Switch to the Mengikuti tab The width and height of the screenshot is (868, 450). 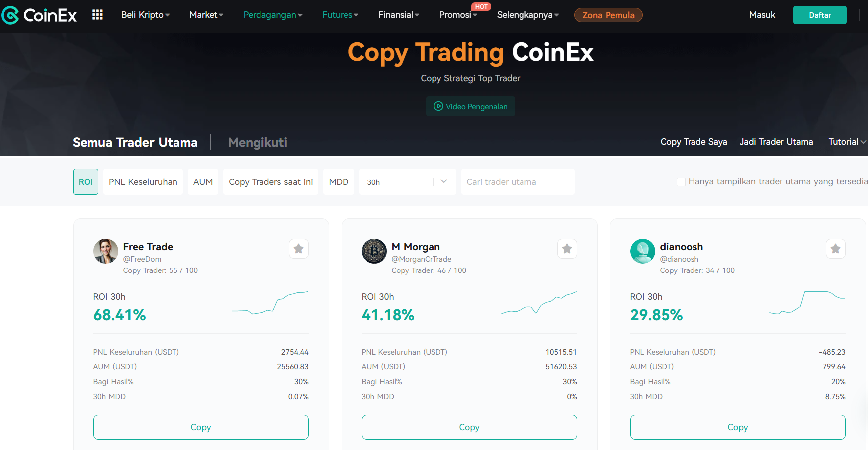(257, 143)
